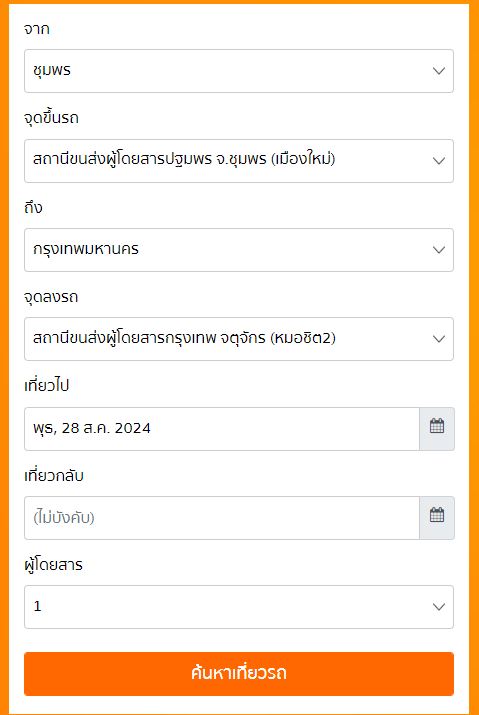Screen dimensions: 479x715
Task: Click chevron arrow on จุดลงรถ dropdown
Action: (439, 339)
